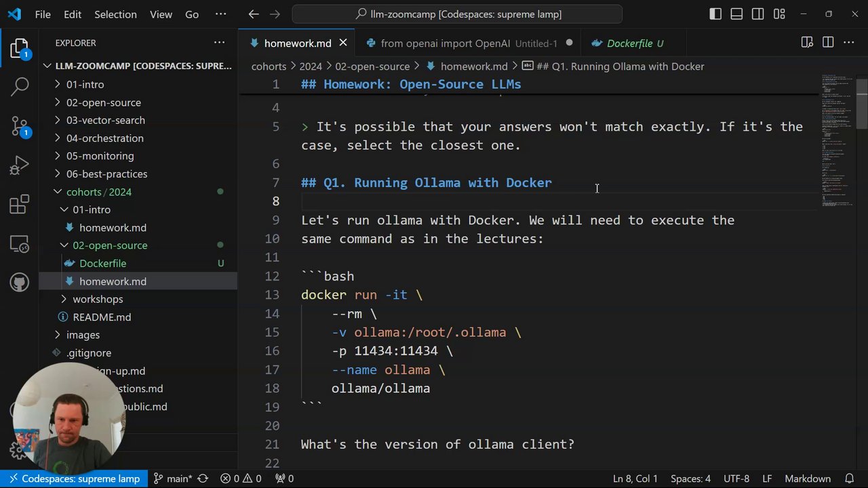Image resolution: width=868 pixels, height=488 pixels.
Task: Change the Markdown language mode
Action: coord(808,479)
